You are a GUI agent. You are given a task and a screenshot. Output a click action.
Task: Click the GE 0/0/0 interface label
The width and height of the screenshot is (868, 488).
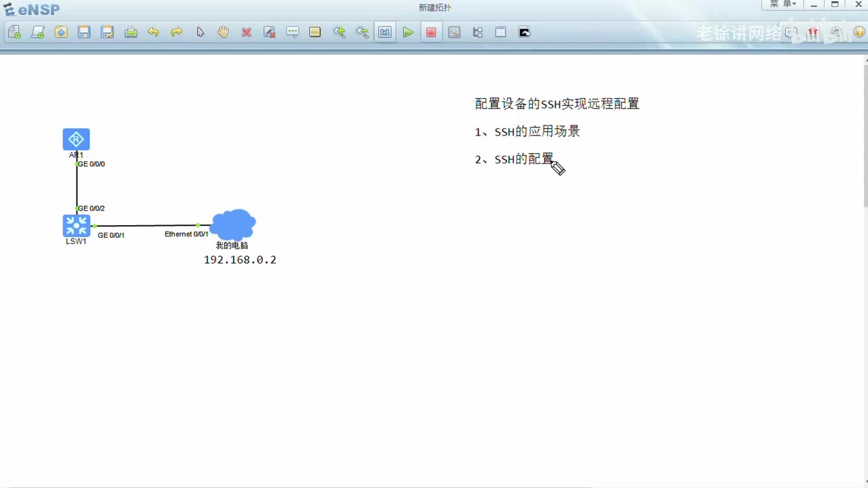(92, 164)
